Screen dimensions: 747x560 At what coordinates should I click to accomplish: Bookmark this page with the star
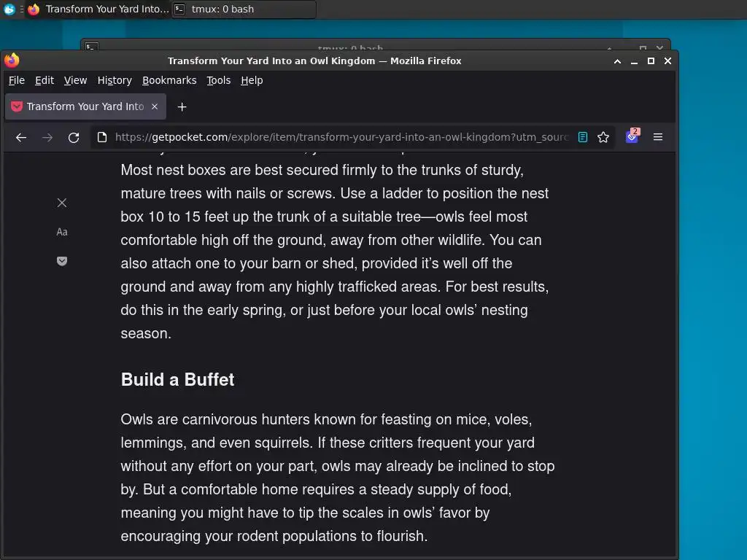pyautogui.click(x=603, y=137)
